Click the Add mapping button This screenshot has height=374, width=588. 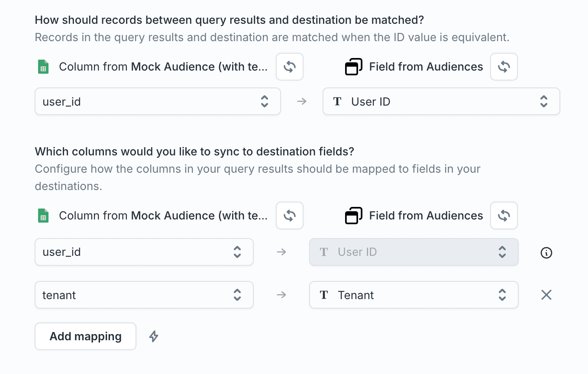tap(85, 336)
